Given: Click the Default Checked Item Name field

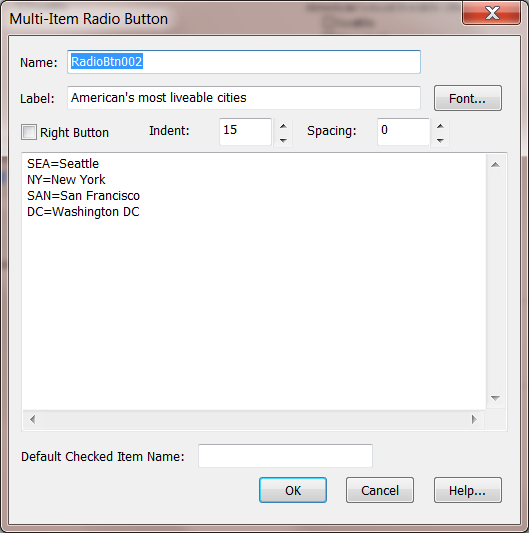Looking at the screenshot, I should [285, 455].
